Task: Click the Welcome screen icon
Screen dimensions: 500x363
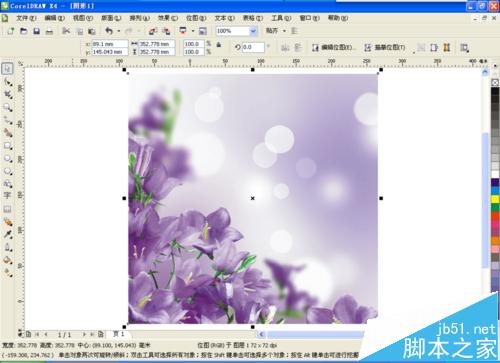Action: [203, 31]
